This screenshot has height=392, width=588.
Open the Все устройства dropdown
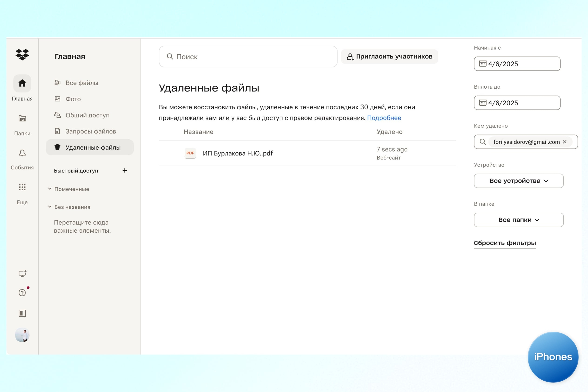518,181
